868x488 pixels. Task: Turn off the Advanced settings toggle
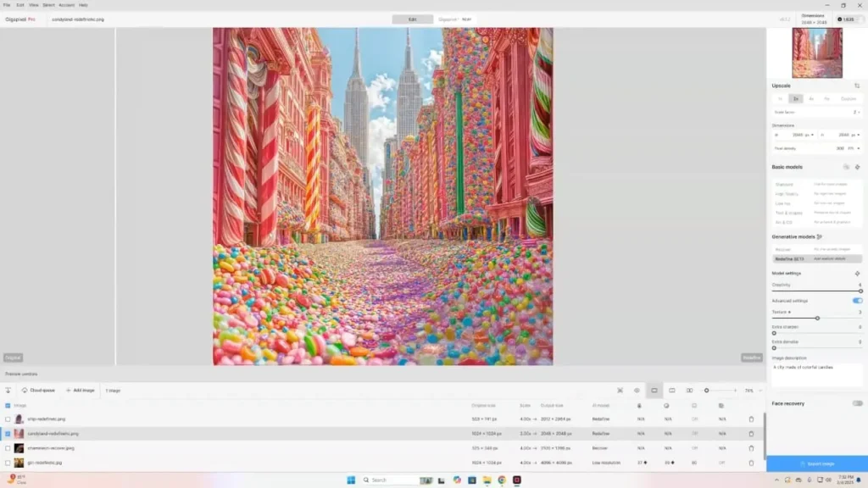coord(857,301)
